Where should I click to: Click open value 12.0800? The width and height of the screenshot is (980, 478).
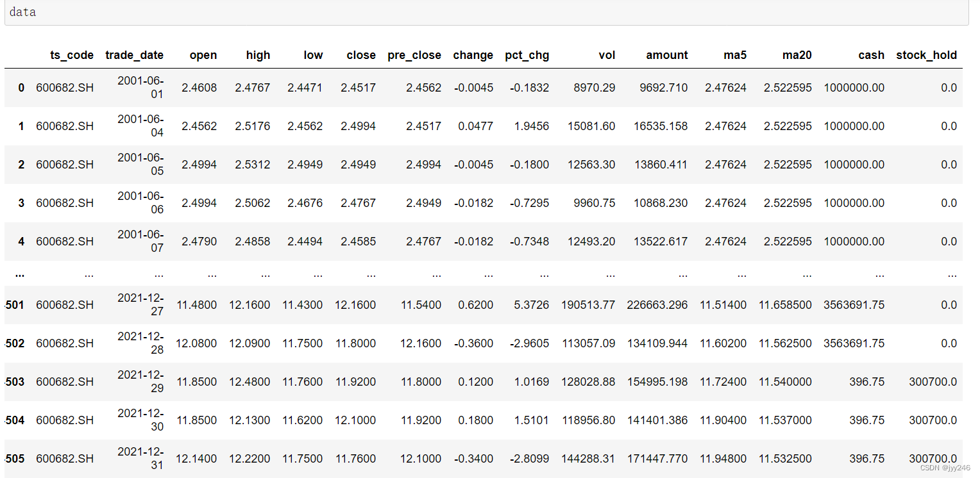[196, 343]
